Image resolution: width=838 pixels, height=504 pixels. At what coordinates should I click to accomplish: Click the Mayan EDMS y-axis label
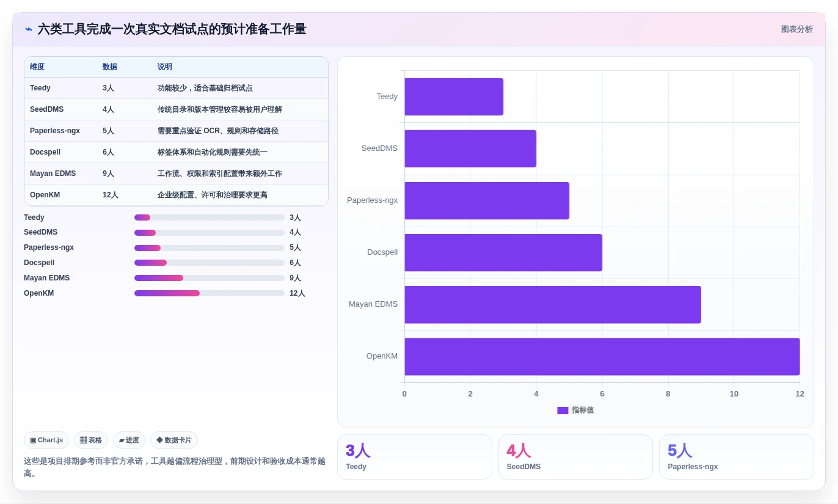(x=373, y=304)
